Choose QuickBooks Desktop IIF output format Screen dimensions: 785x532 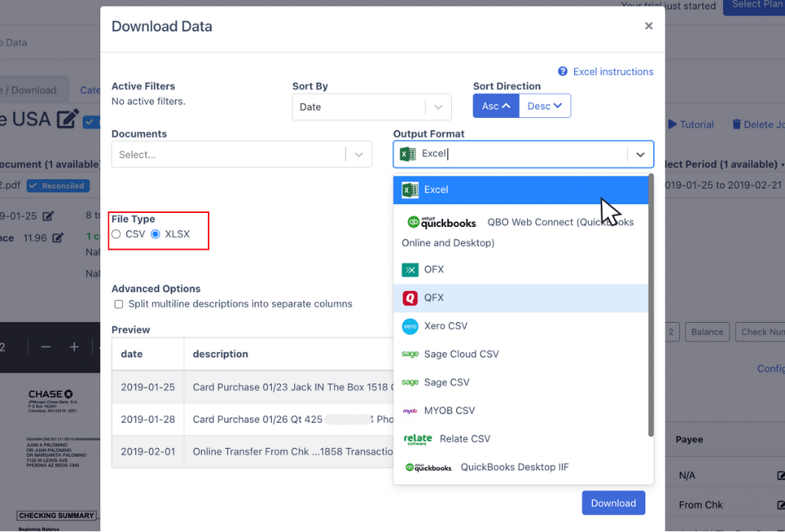tap(520, 467)
